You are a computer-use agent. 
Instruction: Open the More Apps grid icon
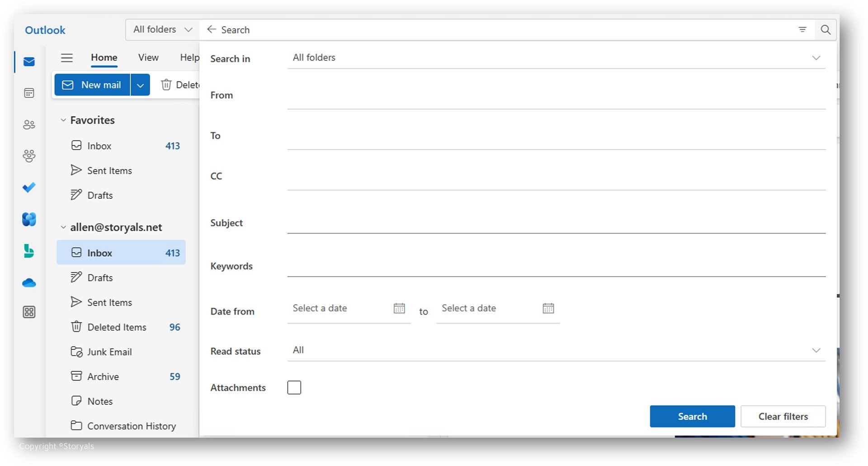(28, 312)
